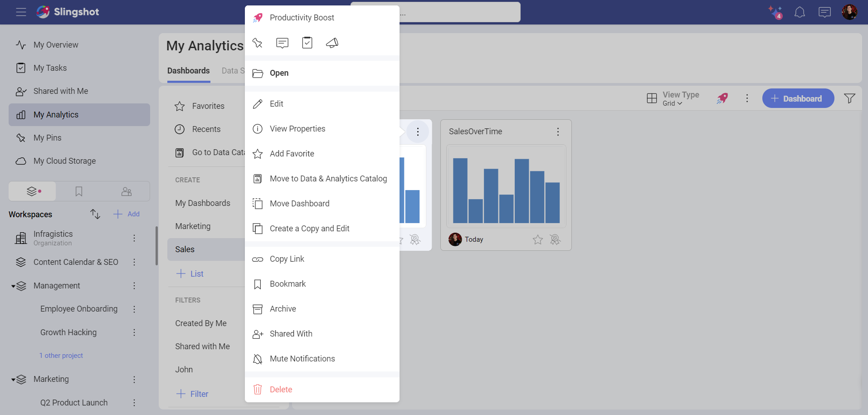This screenshot has width=868, height=415.
Task: Select the bookmarks tab icon
Action: pyautogui.click(x=79, y=191)
